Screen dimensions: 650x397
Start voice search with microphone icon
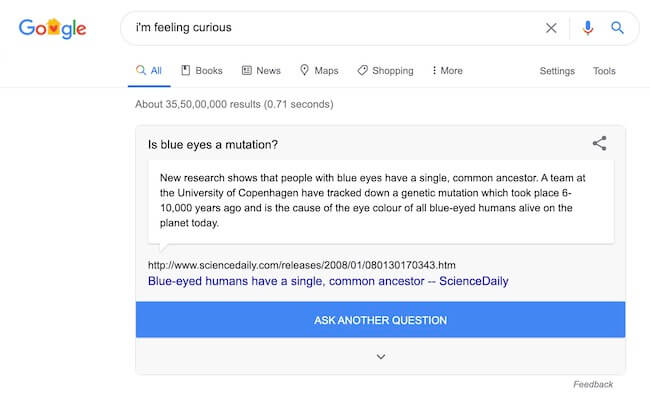[x=587, y=28]
